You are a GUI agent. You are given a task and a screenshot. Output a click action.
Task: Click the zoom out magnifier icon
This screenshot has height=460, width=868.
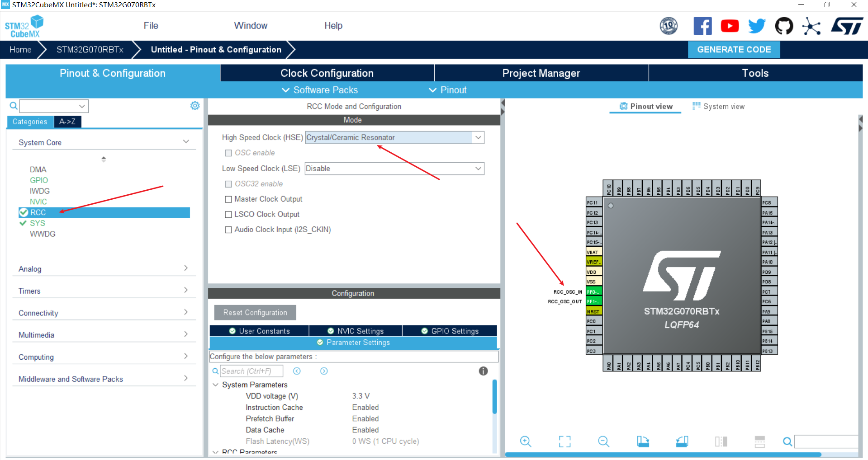pos(603,441)
